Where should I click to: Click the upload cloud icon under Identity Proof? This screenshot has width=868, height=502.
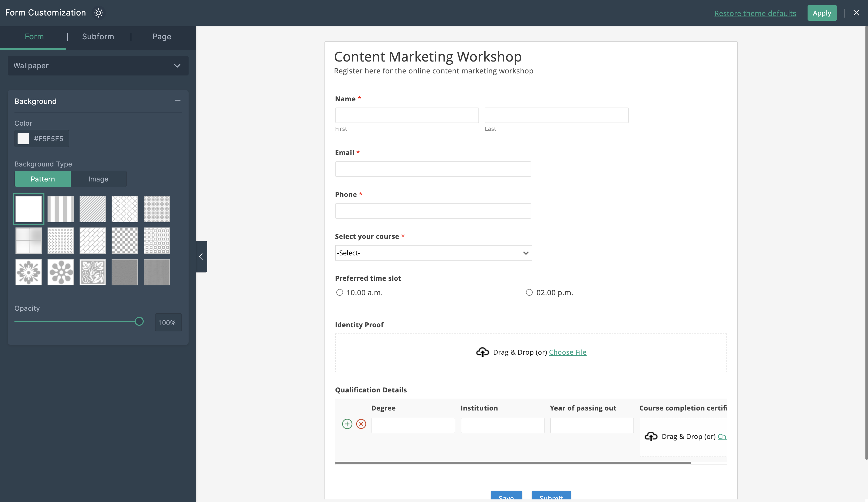[x=482, y=352]
